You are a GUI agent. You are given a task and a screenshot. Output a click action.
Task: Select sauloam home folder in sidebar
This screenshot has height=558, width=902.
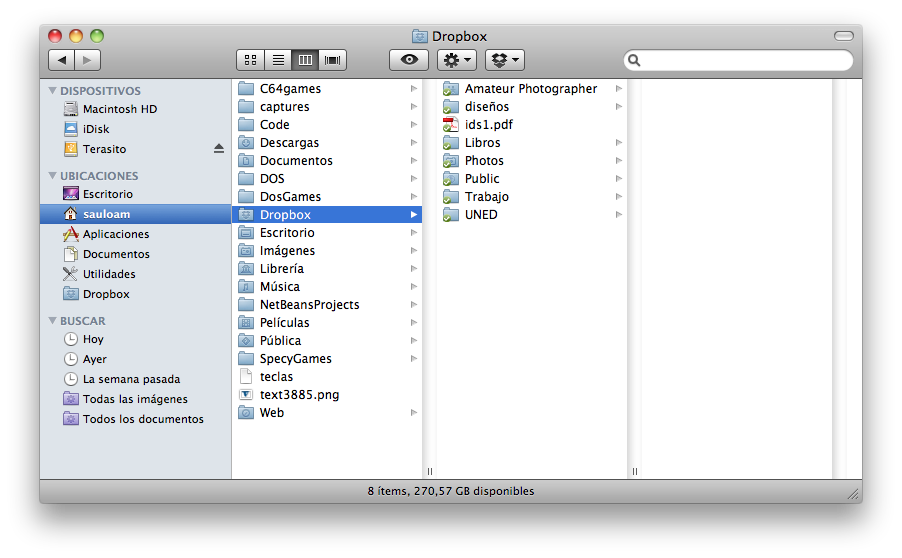[136, 214]
